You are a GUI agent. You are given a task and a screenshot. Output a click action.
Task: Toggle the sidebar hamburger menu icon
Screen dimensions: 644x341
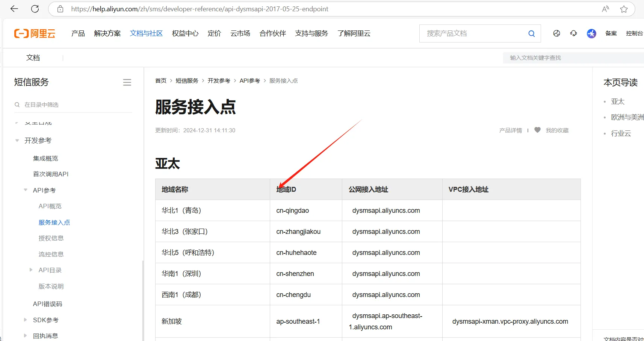[127, 82]
